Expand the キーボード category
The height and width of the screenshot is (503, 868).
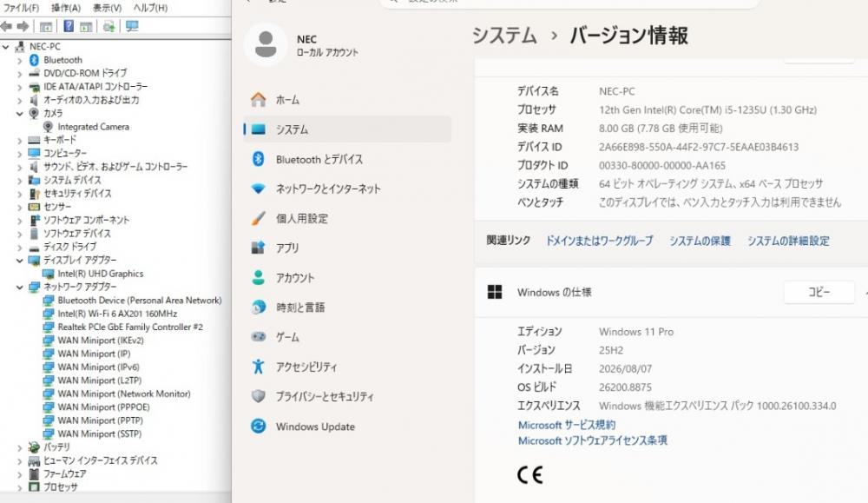coord(19,140)
